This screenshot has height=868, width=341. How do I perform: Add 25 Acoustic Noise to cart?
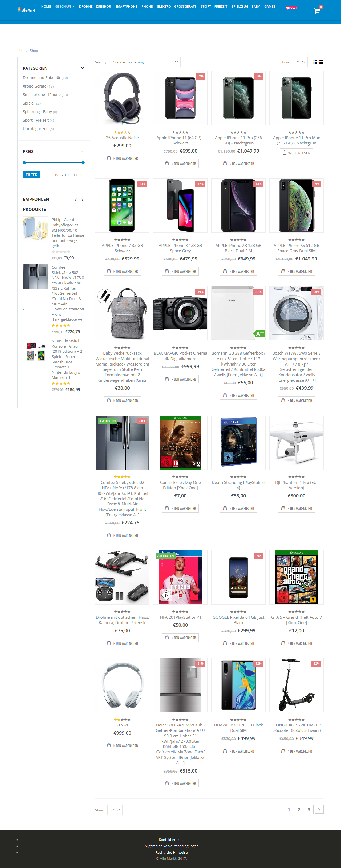(x=123, y=158)
